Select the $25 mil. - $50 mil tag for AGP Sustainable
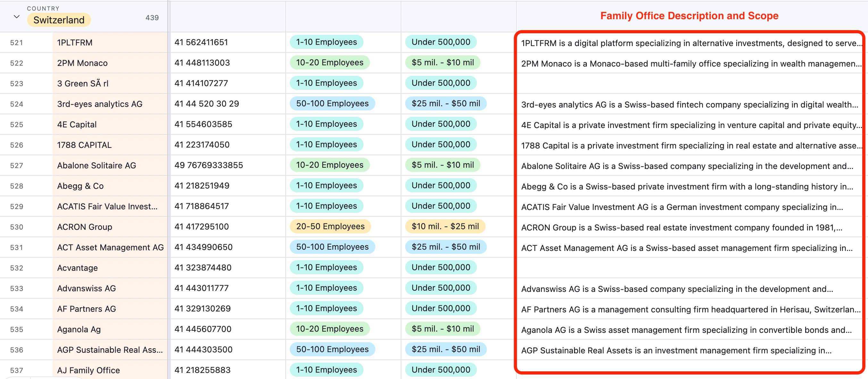The image size is (868, 379). [446, 349]
